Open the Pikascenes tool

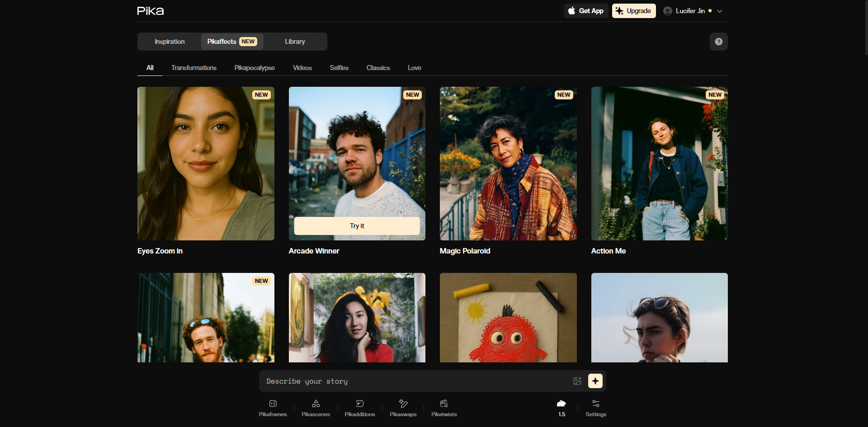coord(316,408)
